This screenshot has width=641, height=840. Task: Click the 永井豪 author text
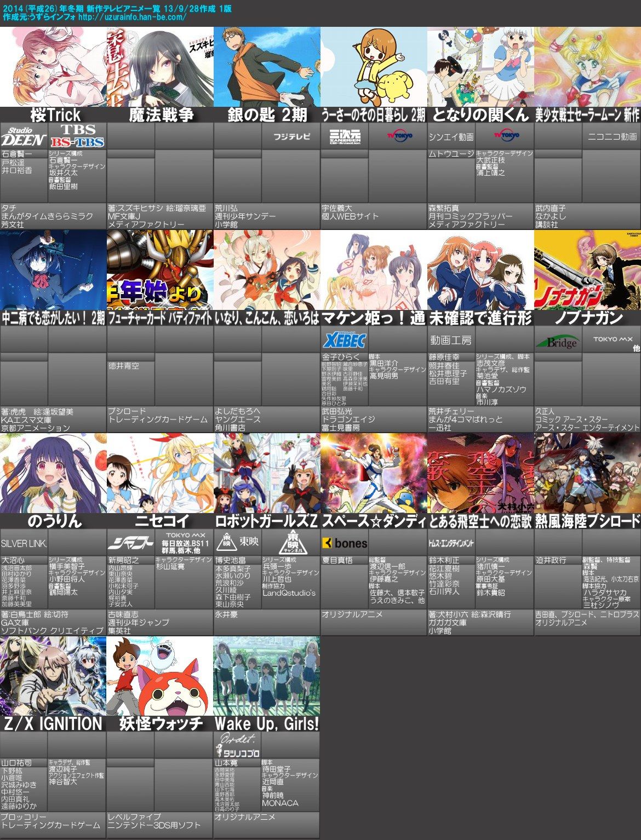[x=227, y=614]
